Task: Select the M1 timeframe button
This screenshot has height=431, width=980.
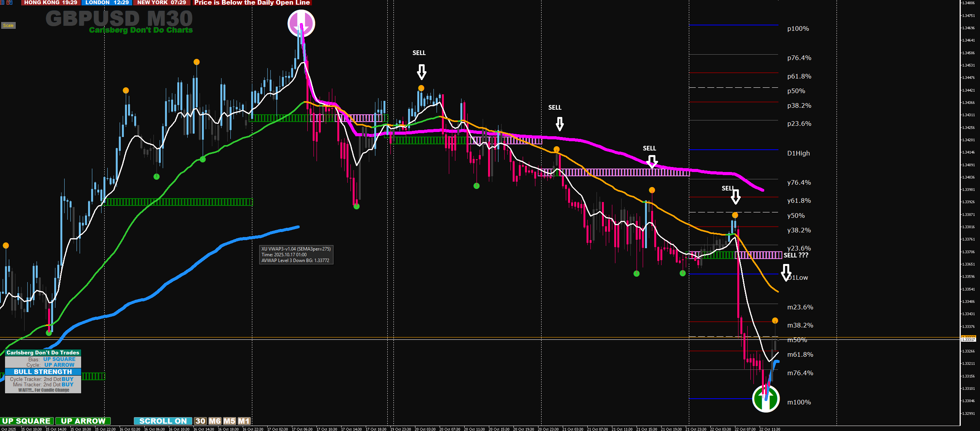Action: pyautogui.click(x=244, y=421)
